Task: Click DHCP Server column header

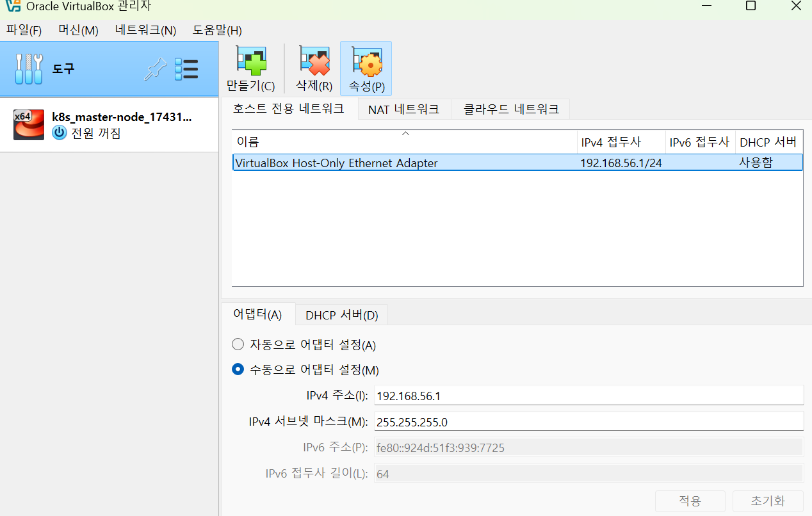Action: (x=768, y=142)
